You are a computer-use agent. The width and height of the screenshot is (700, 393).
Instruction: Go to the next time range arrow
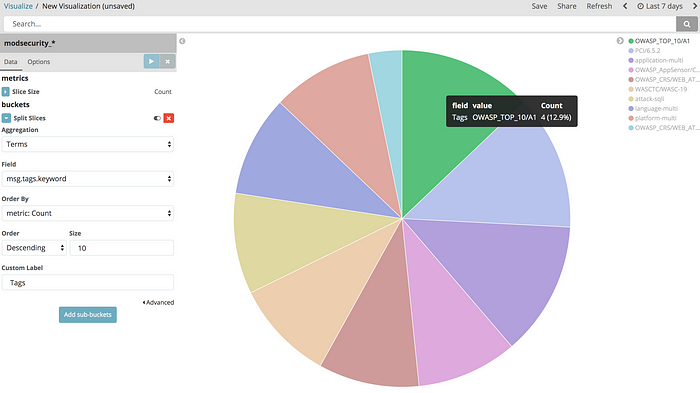[695, 6]
